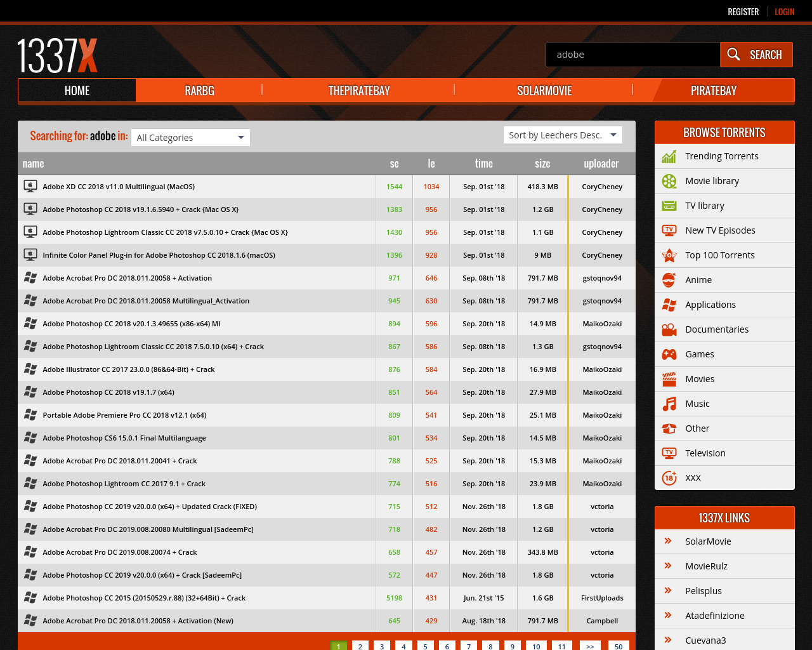Click the magnifier Search button

[756, 55]
